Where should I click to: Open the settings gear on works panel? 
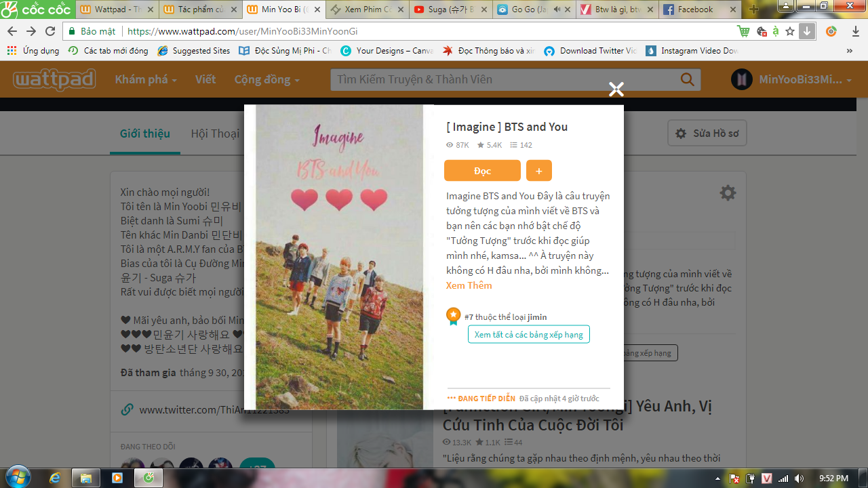click(728, 193)
